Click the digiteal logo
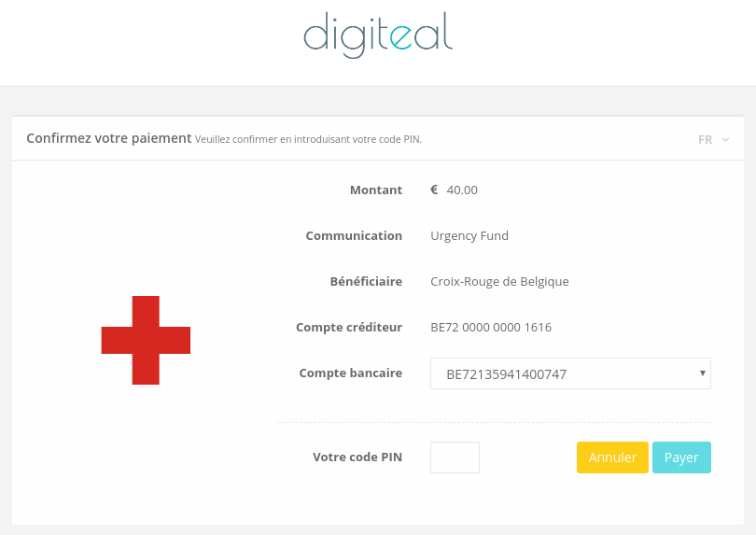756x535 pixels. click(x=378, y=35)
